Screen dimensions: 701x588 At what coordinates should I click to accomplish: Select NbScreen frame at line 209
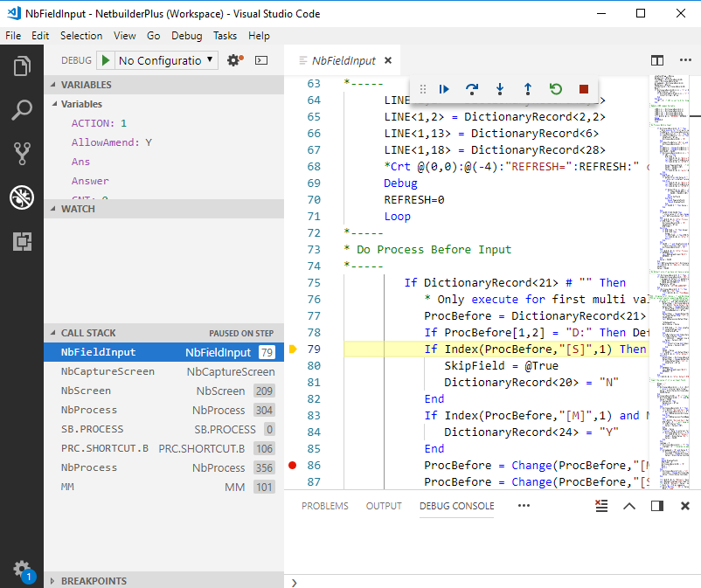pos(163,391)
